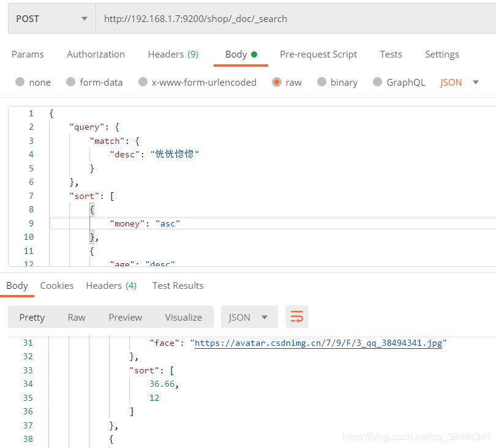Viewport: 496px width, 448px height.
Task: Open the Test Results tab
Action: [x=178, y=286]
